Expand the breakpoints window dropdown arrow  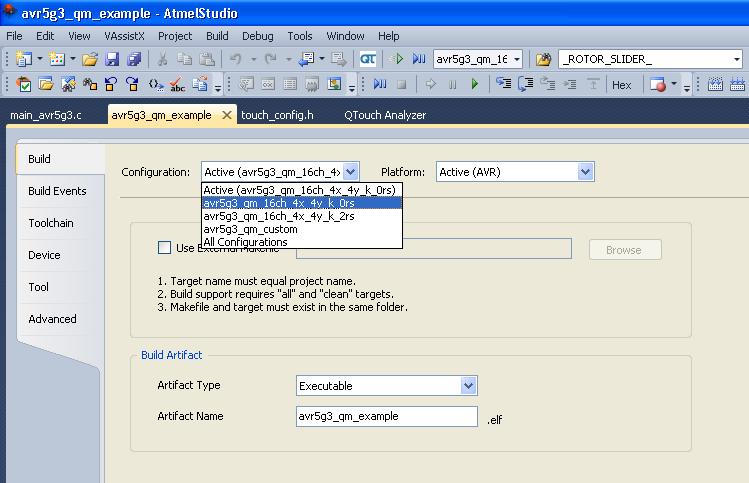674,84
